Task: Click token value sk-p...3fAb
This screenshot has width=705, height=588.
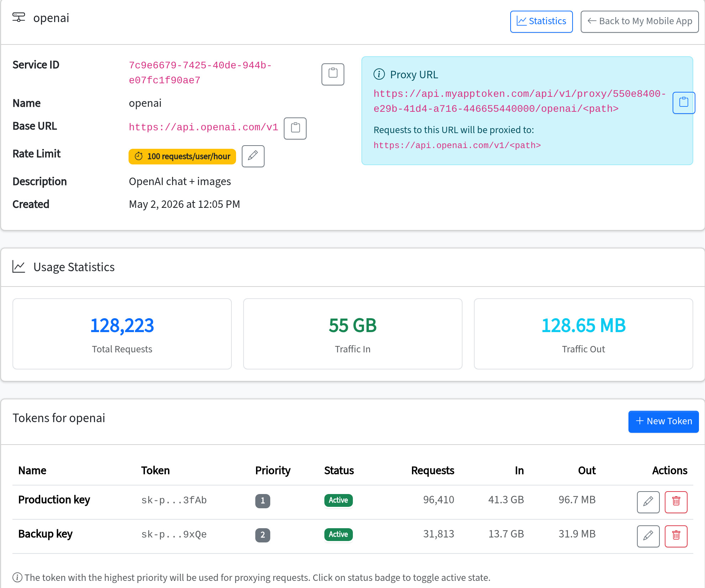Action: (174, 500)
